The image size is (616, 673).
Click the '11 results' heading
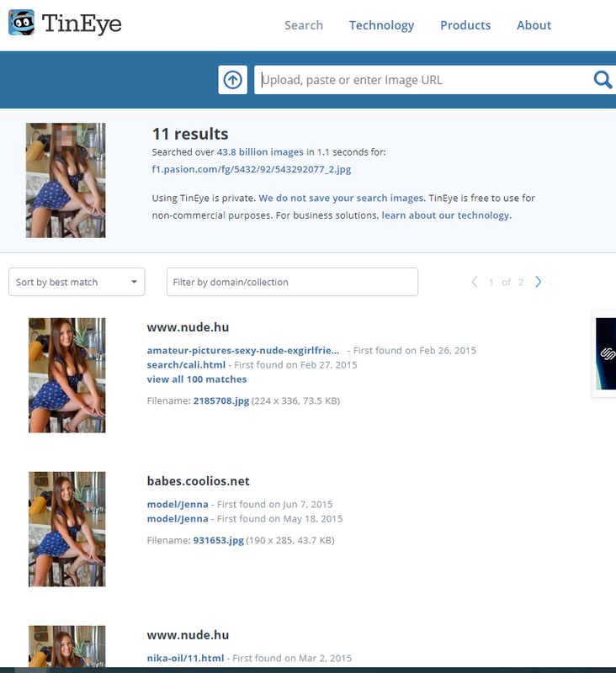click(190, 134)
